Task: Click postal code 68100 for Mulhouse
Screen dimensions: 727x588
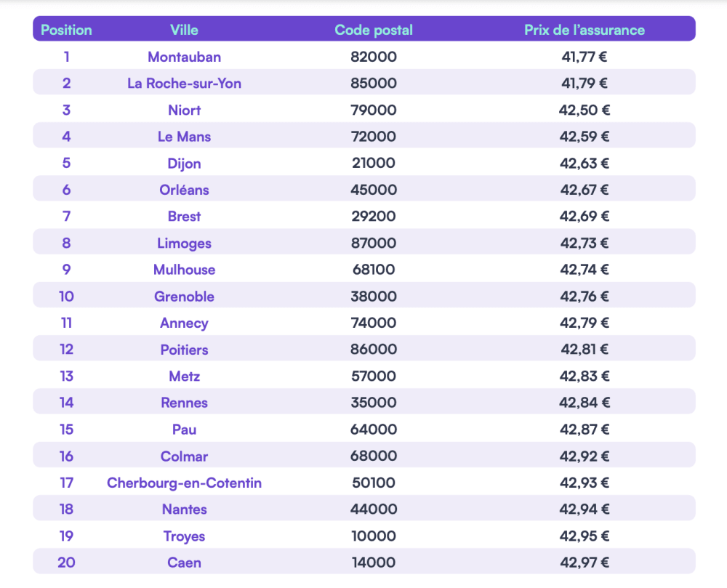Action: point(374,270)
